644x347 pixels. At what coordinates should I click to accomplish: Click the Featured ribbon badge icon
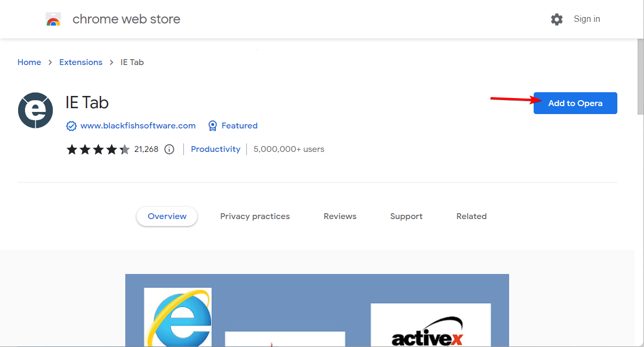click(x=213, y=126)
